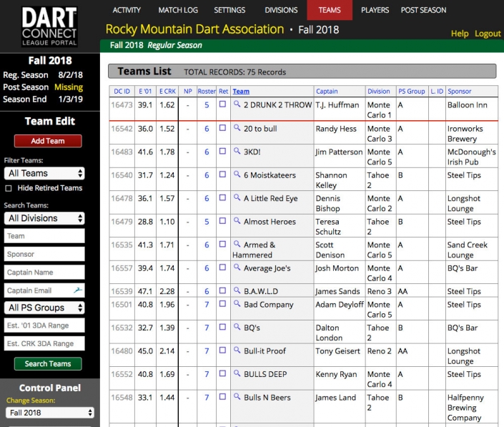Click the Dart Connect League Portal logo
Image resolution: width=504 pixels, height=427 pixels.
(x=49, y=25)
